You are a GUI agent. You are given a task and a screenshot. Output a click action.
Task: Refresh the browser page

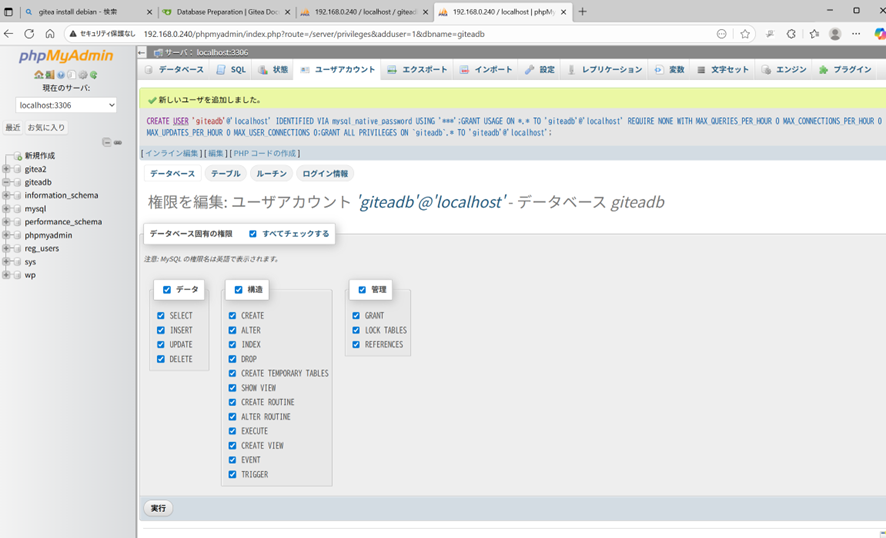[29, 34]
